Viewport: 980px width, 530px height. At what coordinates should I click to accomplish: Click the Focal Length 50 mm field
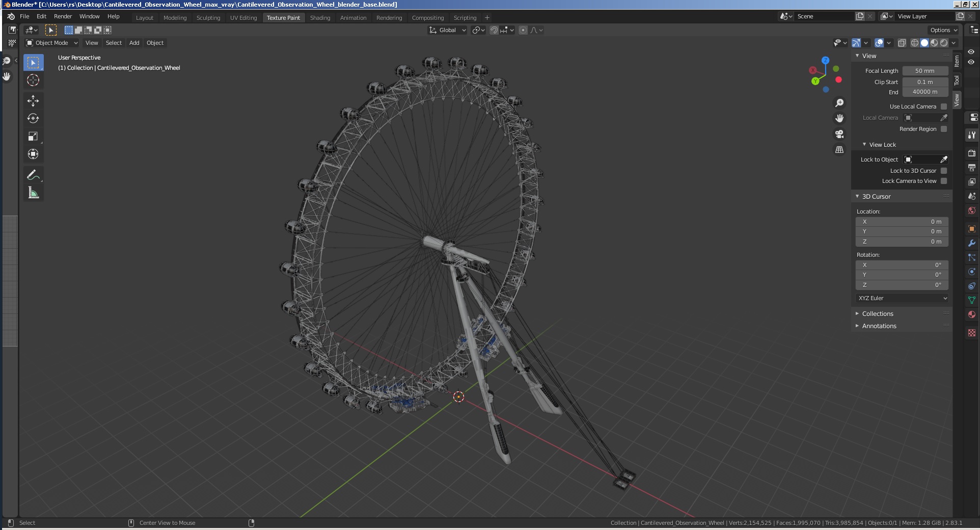coord(925,71)
